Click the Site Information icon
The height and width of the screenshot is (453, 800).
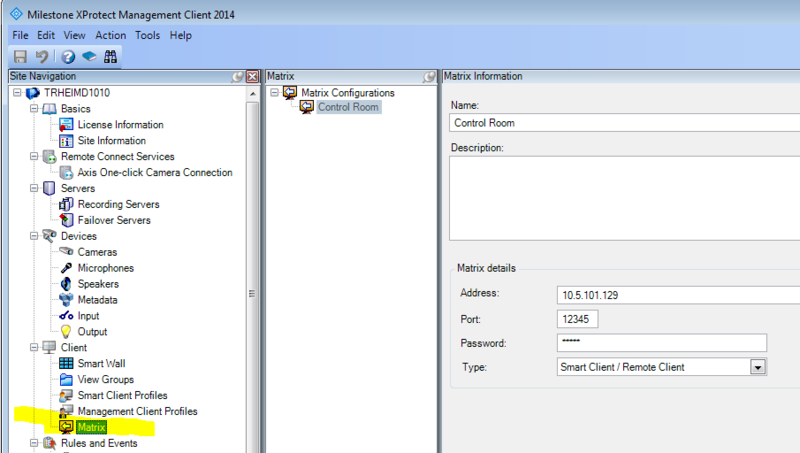66,140
